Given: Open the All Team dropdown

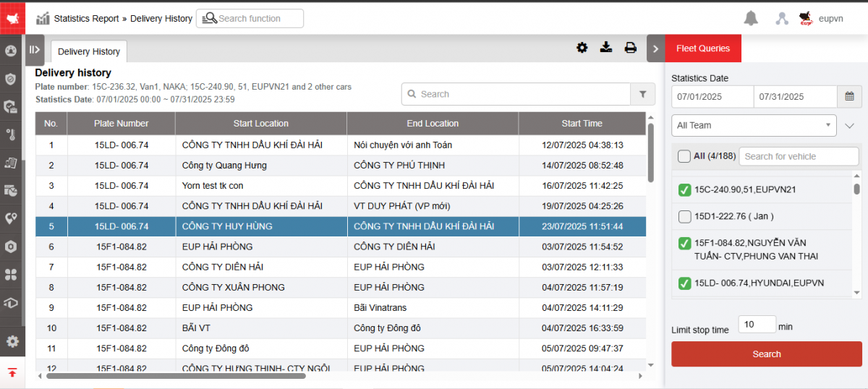Looking at the screenshot, I should coord(753,125).
